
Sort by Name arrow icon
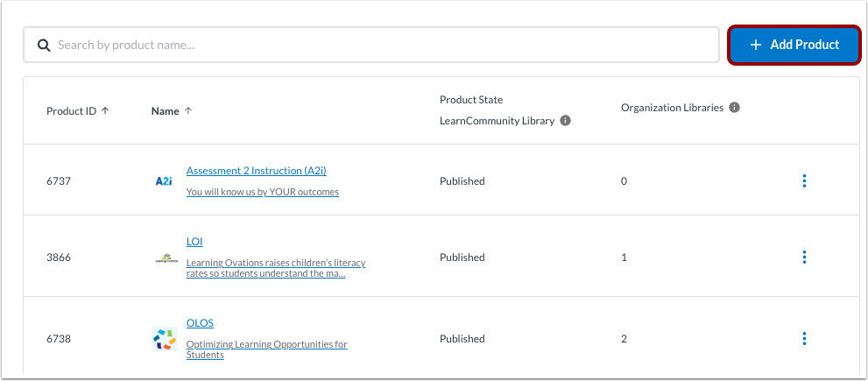coord(188,111)
